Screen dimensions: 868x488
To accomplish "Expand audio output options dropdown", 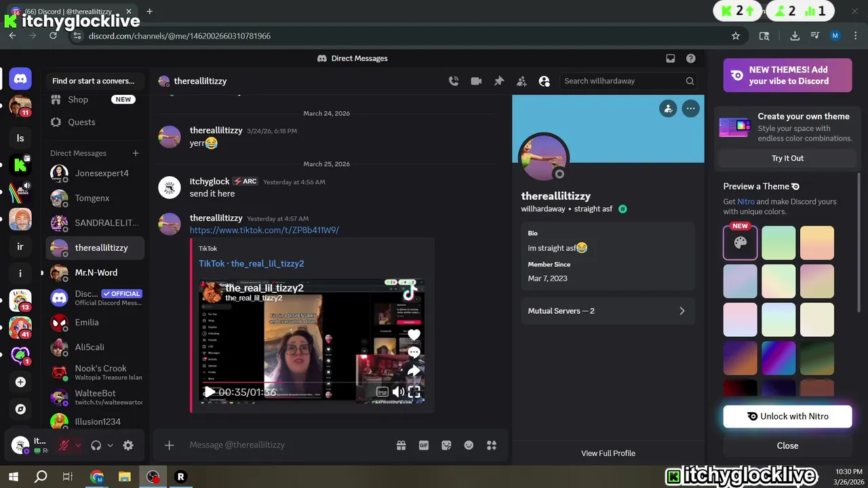I will click(x=110, y=445).
